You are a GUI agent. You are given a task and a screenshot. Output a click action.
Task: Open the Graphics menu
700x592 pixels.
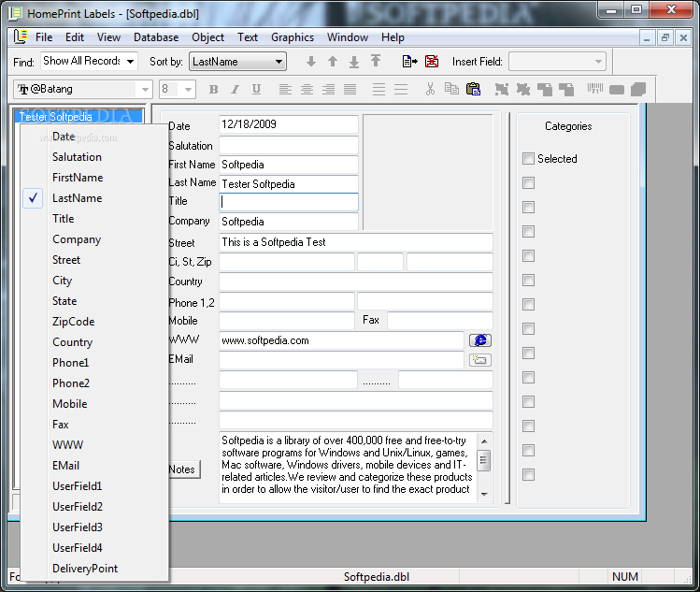[x=293, y=37]
